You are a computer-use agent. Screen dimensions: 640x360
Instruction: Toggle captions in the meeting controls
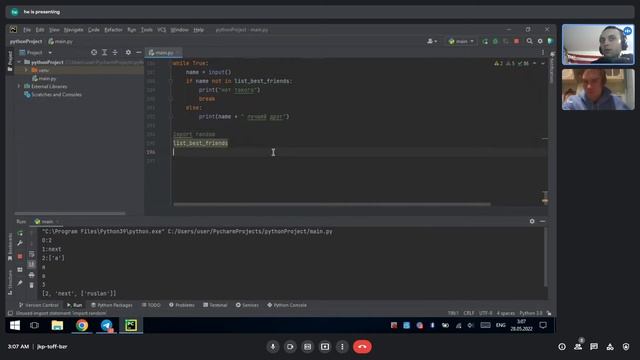click(x=307, y=347)
